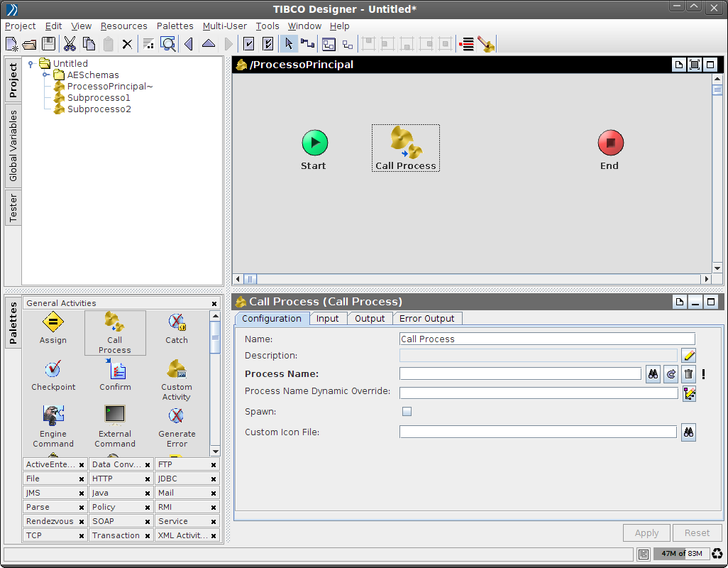Click the New Project toolbar icon
The width and height of the screenshot is (728, 568).
[x=11, y=44]
